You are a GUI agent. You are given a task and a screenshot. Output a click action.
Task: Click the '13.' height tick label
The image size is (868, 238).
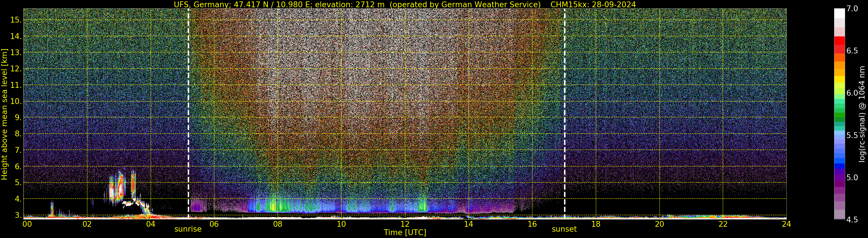pos(16,53)
